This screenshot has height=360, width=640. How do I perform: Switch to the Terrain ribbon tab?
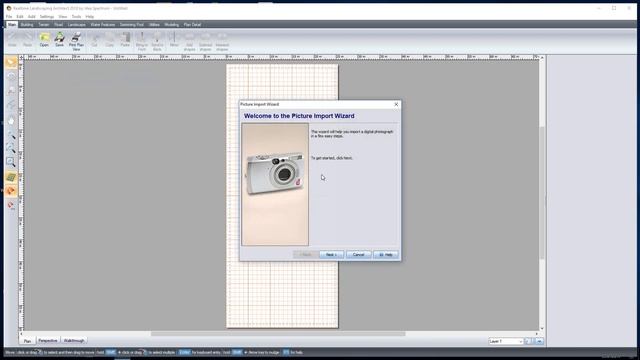44,25
